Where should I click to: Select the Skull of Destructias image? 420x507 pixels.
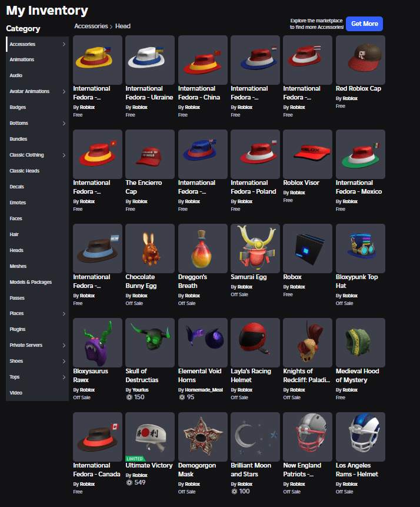150,343
